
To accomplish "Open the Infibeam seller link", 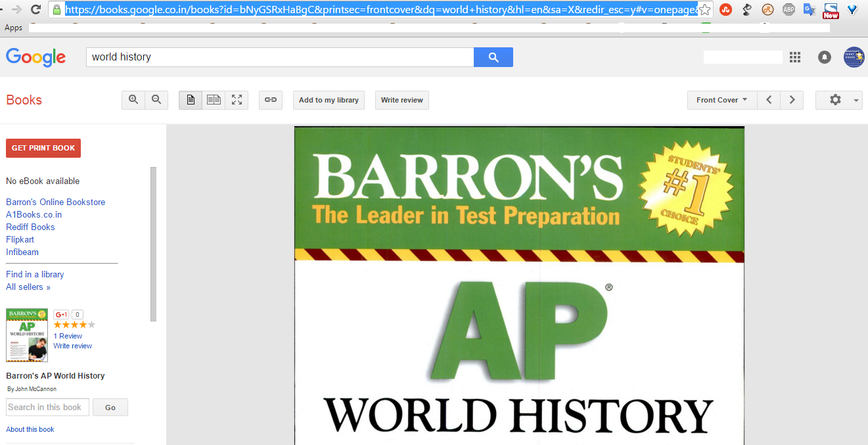I will (22, 252).
